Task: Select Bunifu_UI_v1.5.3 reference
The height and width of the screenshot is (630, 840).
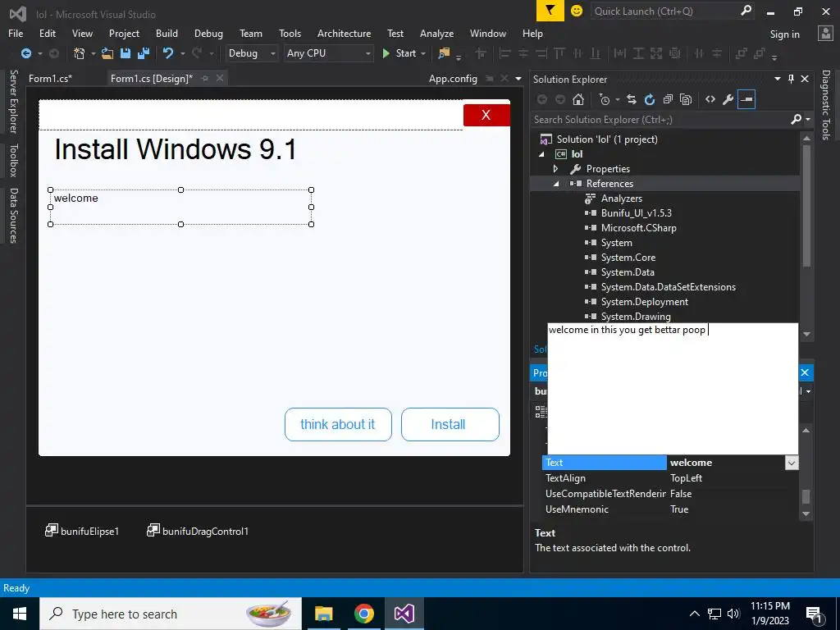Action: pyautogui.click(x=637, y=213)
